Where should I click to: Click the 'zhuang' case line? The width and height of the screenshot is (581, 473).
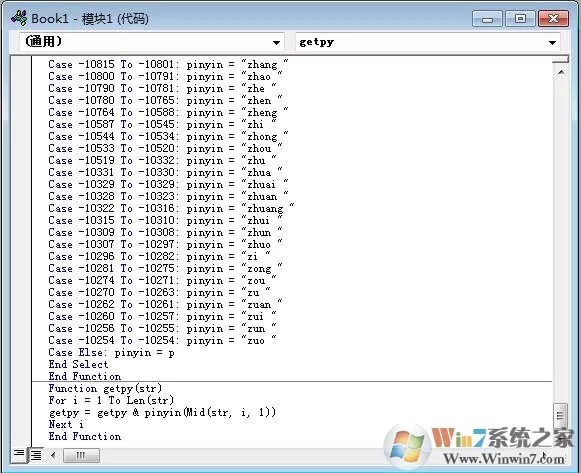[171, 208]
